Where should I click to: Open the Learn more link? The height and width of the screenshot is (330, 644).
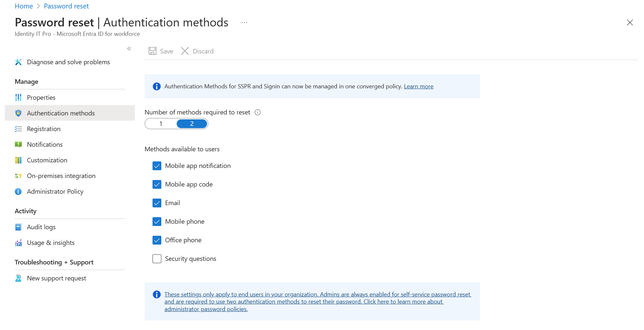click(x=418, y=86)
